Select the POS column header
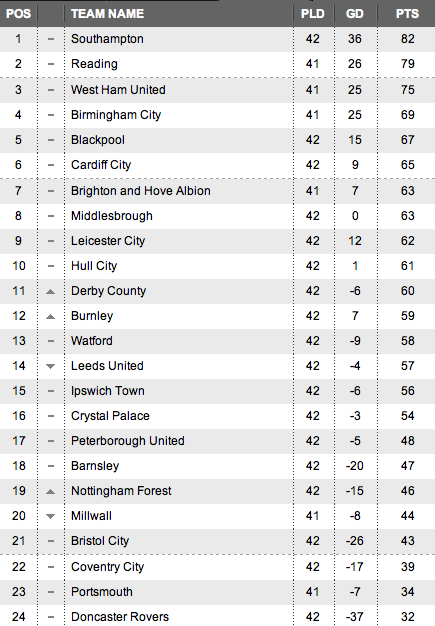This screenshot has height=626, width=435. pyautogui.click(x=18, y=14)
